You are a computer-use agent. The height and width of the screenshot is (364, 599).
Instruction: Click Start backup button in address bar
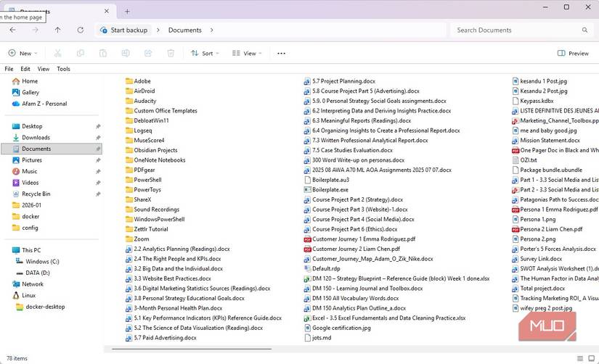coord(123,30)
